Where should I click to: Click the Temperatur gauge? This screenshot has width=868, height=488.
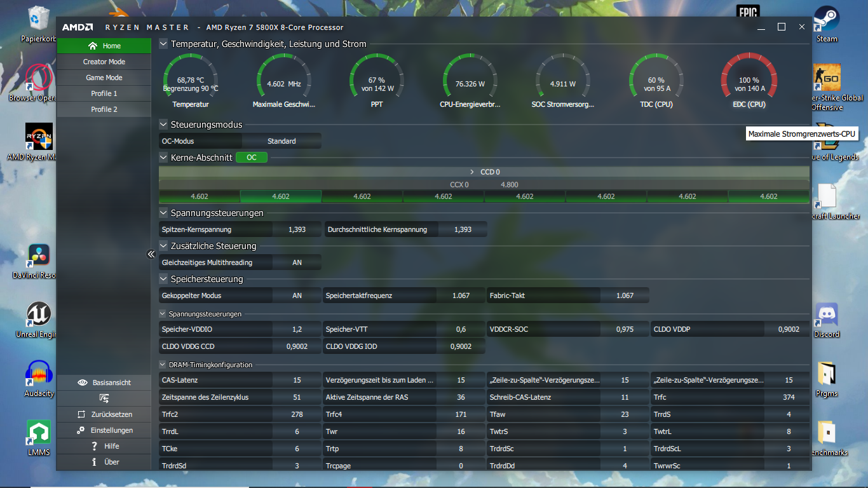point(191,81)
